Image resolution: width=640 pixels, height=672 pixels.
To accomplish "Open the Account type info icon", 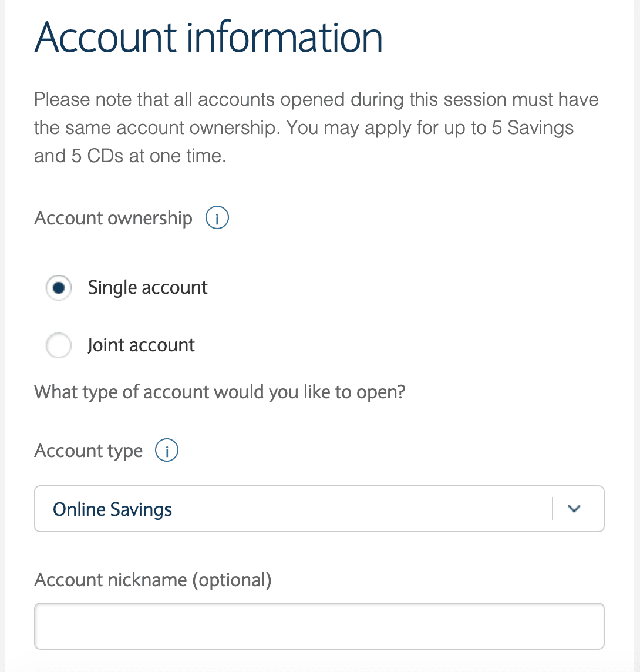I will pos(167,451).
